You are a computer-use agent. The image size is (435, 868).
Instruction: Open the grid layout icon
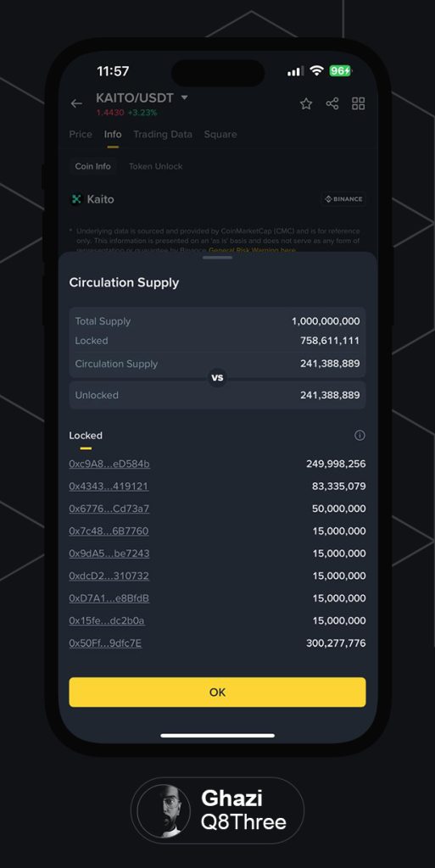coord(359,103)
